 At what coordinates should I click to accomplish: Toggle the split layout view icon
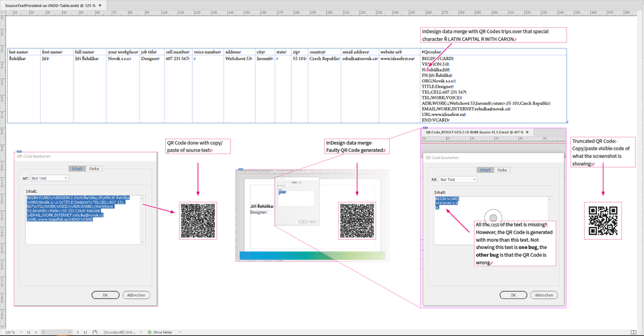point(634,332)
